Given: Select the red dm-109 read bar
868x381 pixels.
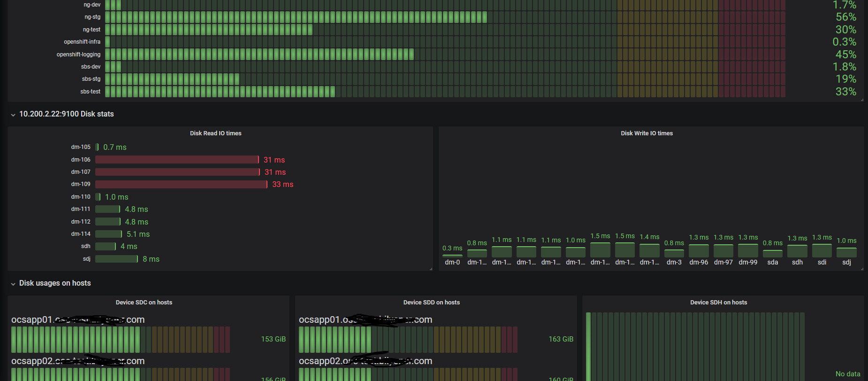Looking at the screenshot, I should [x=181, y=184].
